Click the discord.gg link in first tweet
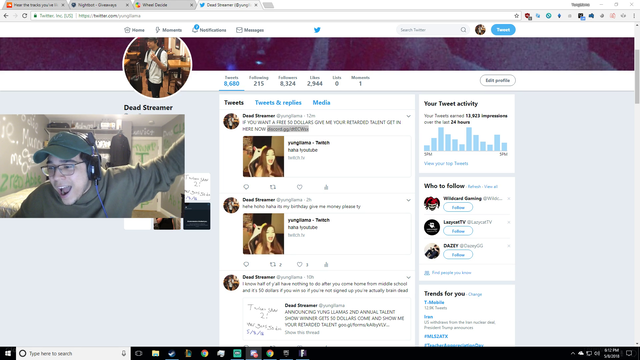The height and width of the screenshot is (360, 640). coord(288,129)
